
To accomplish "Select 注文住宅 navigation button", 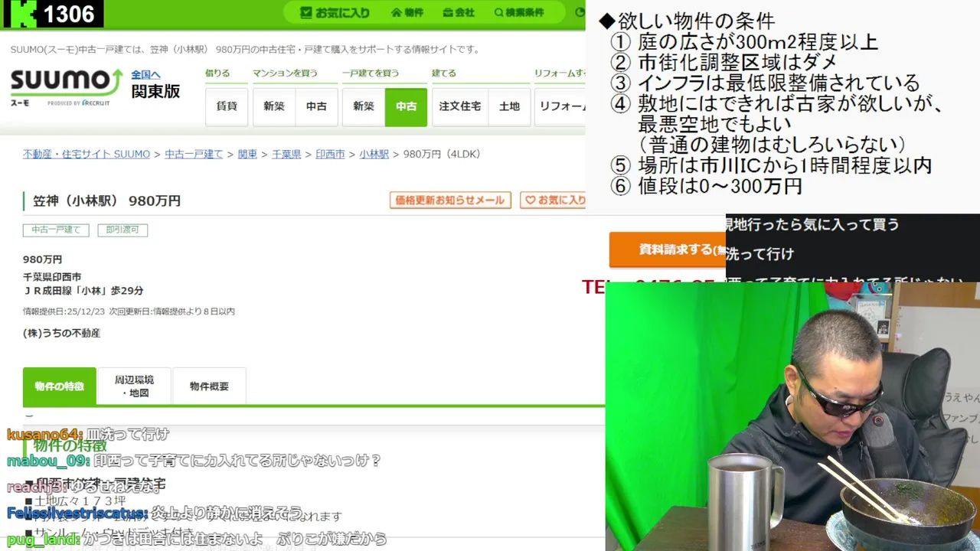I will click(460, 106).
